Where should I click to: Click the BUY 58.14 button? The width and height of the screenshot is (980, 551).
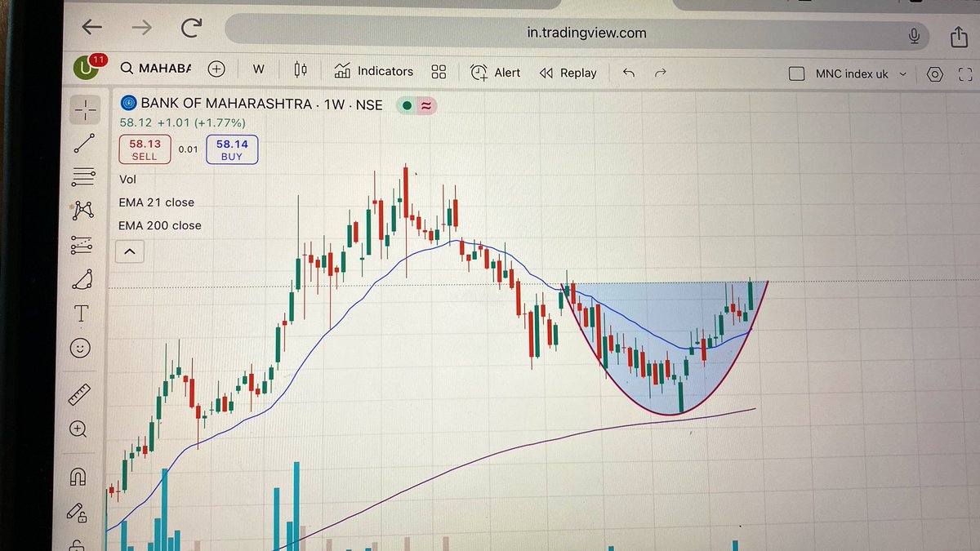[232, 149]
